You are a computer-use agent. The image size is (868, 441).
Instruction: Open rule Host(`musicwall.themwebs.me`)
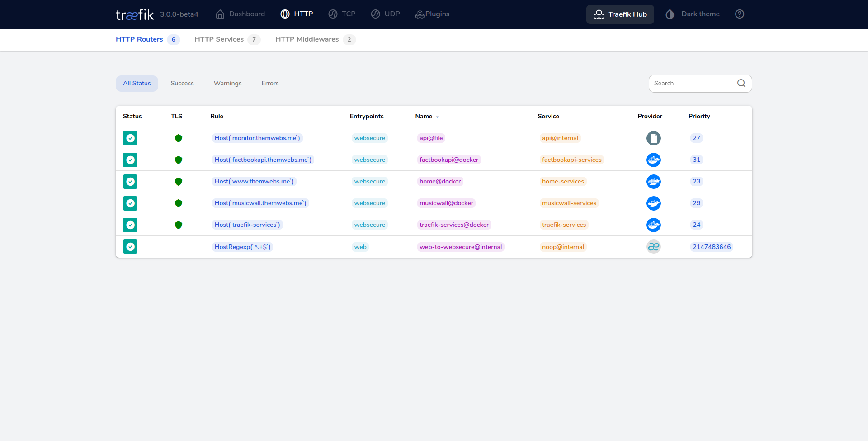coord(260,203)
